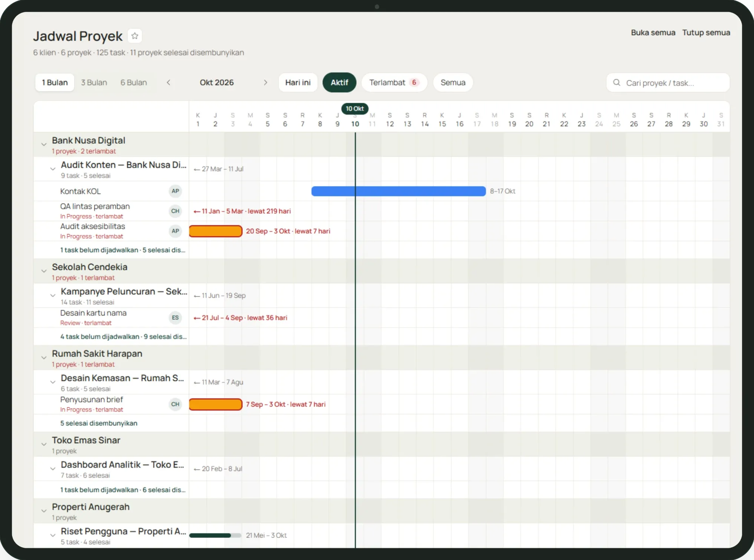Toggle the Terlambat filter showing 6
The height and width of the screenshot is (560, 754).
click(x=394, y=83)
